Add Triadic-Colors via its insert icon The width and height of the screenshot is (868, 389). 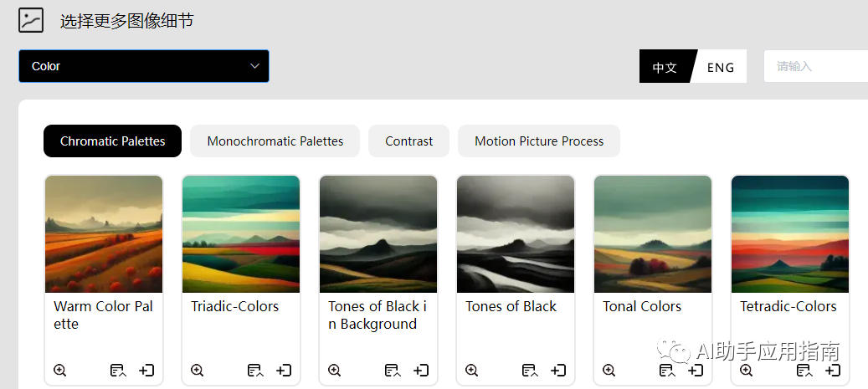tap(284, 371)
